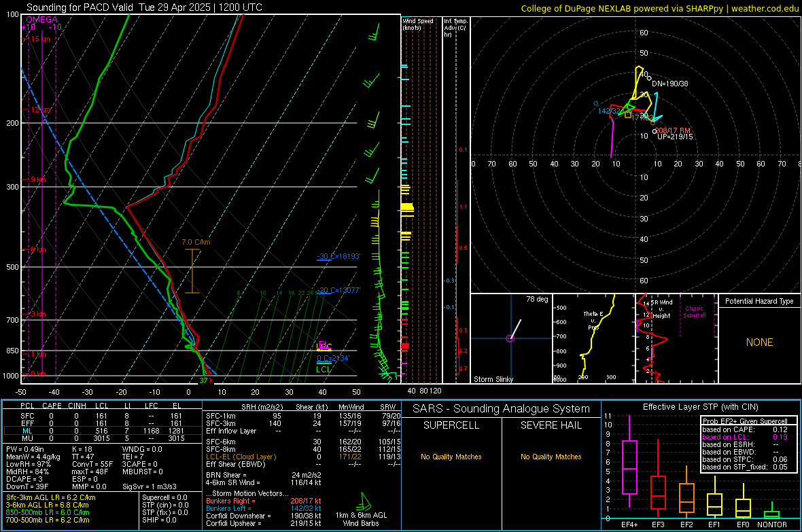Click the Wind Speed (knots) header
802x532 pixels.
click(x=418, y=24)
